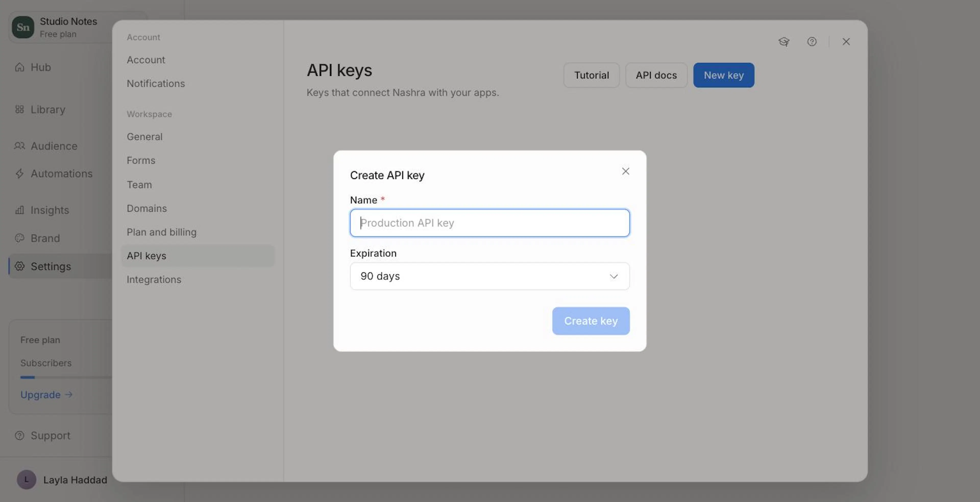
Task: Click the Layla Haddad avatar
Action: (26, 480)
